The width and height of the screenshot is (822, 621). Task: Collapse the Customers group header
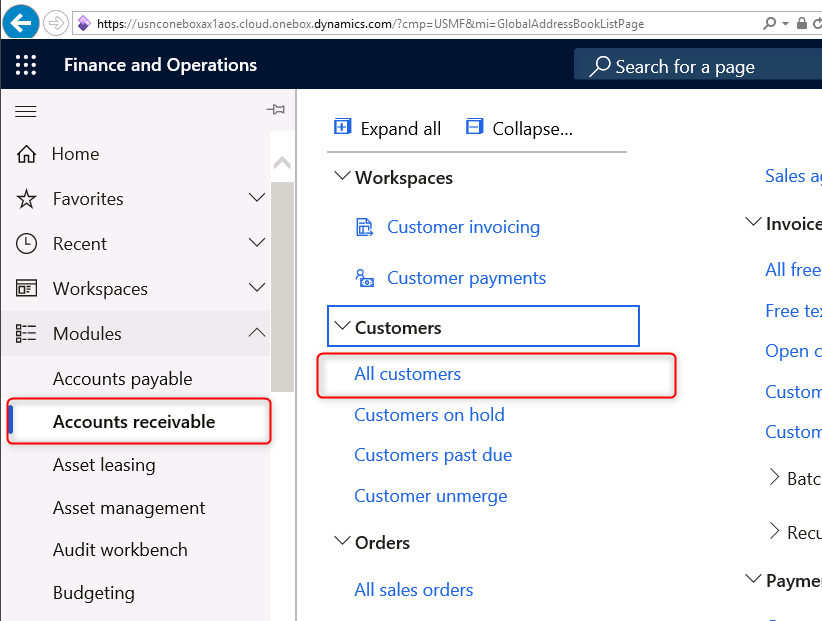(343, 327)
